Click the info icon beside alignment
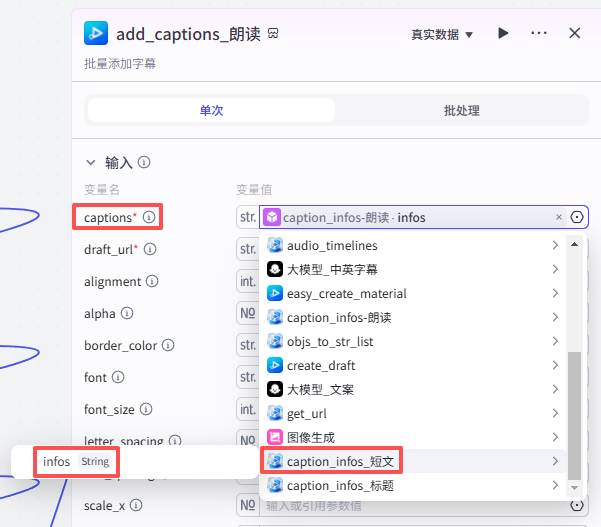Screen dimensions: 601x527 click(x=152, y=282)
